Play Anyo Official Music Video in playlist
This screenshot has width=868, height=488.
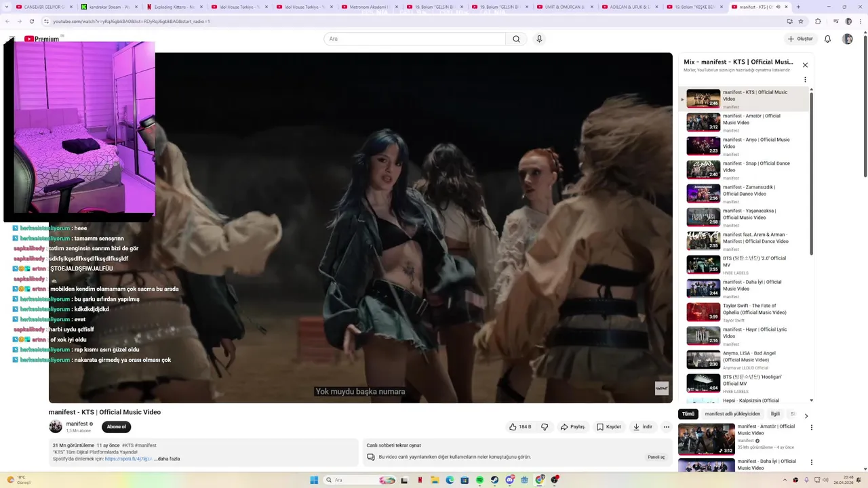click(743, 146)
